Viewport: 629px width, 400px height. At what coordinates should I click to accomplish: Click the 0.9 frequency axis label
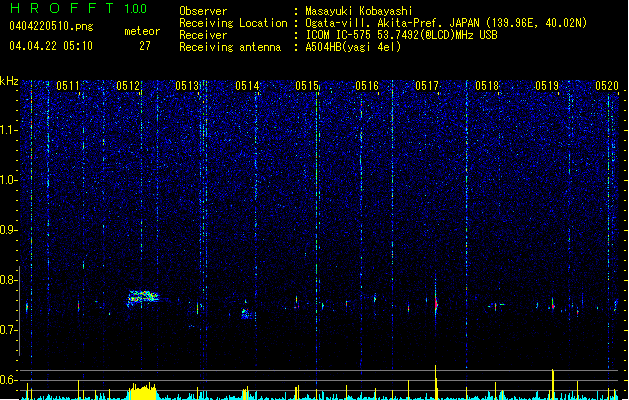(9, 230)
